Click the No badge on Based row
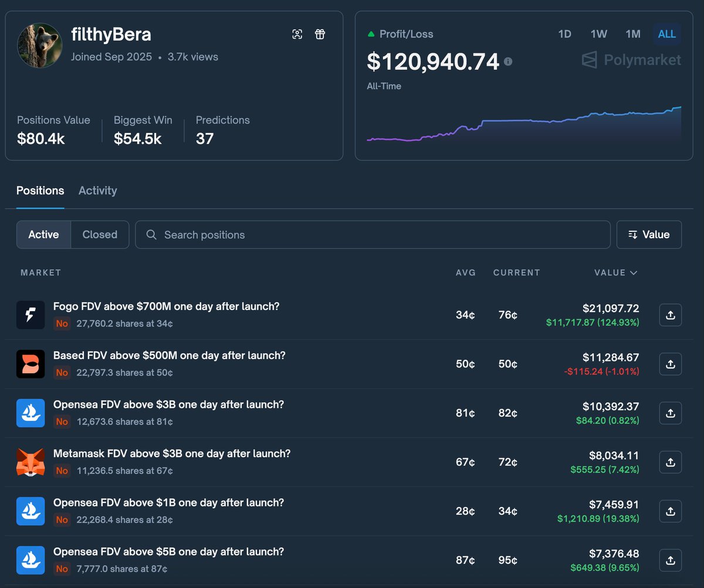This screenshot has height=588, width=704. tap(62, 373)
